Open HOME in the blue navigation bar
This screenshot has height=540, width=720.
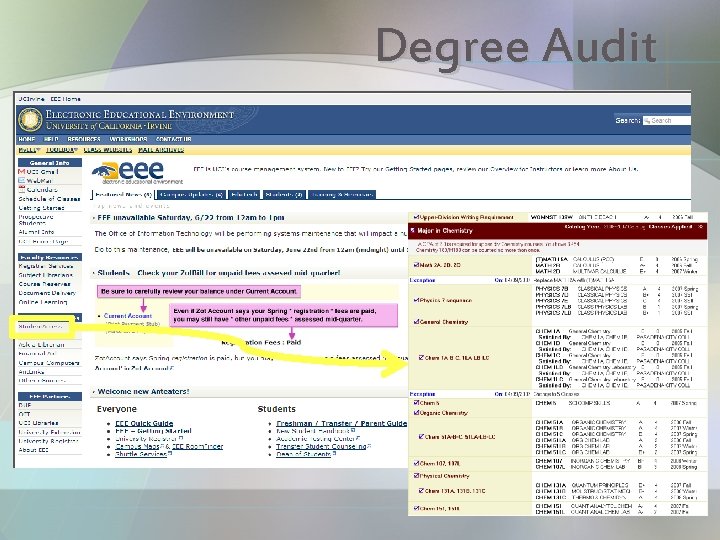tap(27, 139)
